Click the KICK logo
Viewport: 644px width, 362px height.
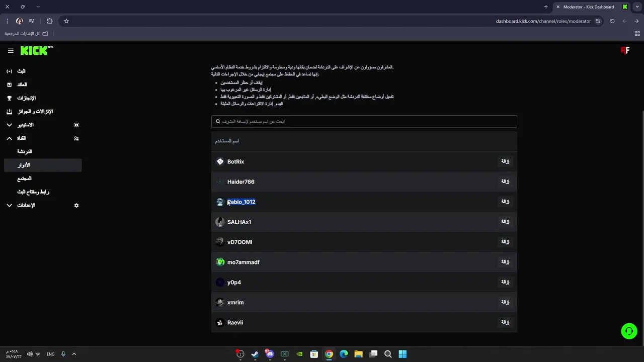click(36, 50)
